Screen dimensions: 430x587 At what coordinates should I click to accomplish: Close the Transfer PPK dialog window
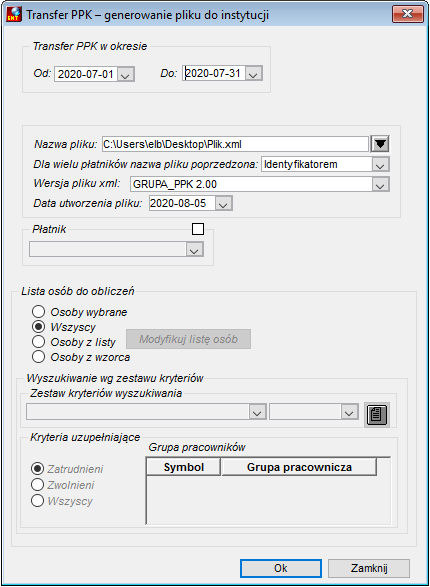pos(407,14)
